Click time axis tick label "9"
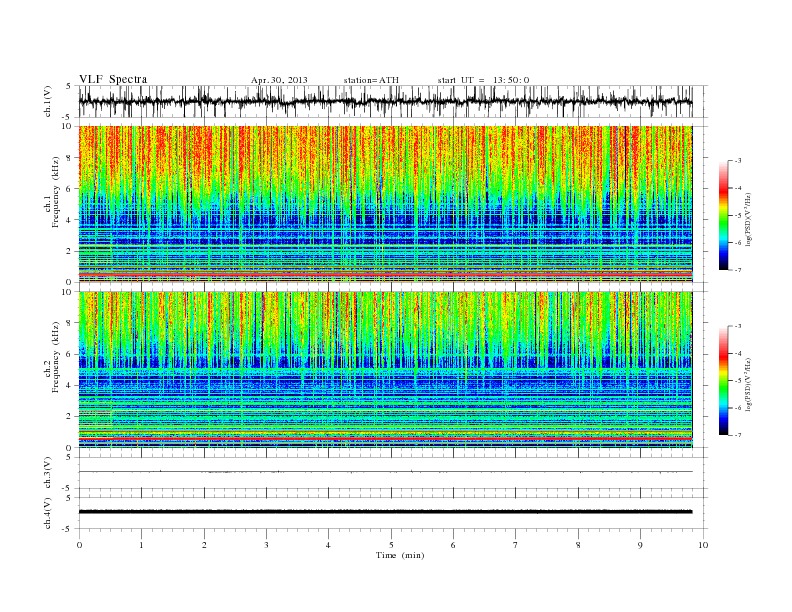The width and height of the screenshot is (792, 612). [640, 545]
